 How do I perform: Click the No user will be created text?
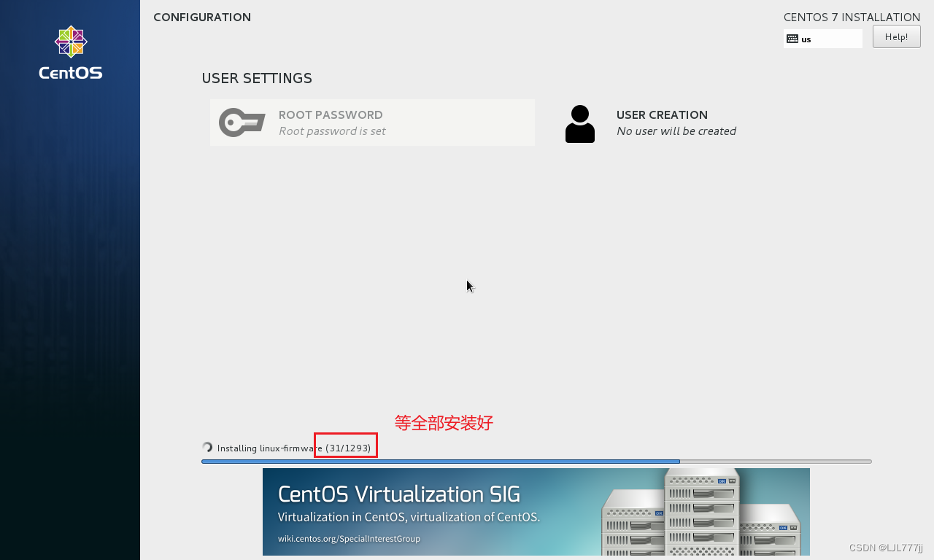pyautogui.click(x=676, y=131)
